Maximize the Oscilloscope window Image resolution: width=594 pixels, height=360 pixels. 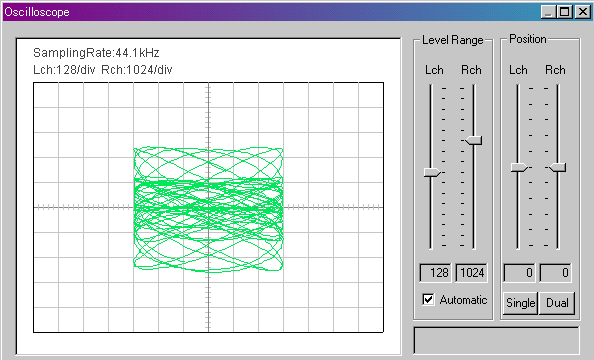pos(565,12)
